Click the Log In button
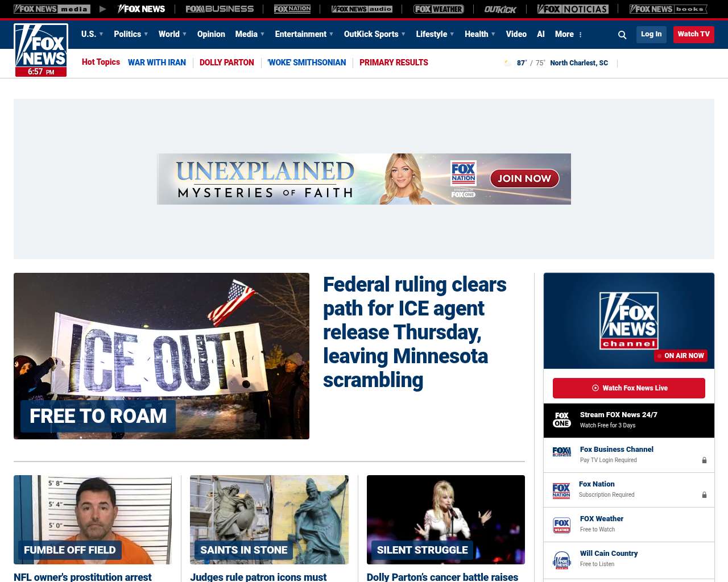The image size is (728, 582). (x=651, y=34)
